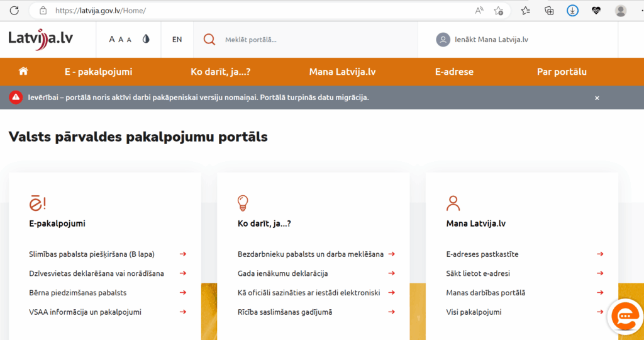The image size is (644, 340).
Task: Click the lightbulb card icon
Action: point(243,203)
